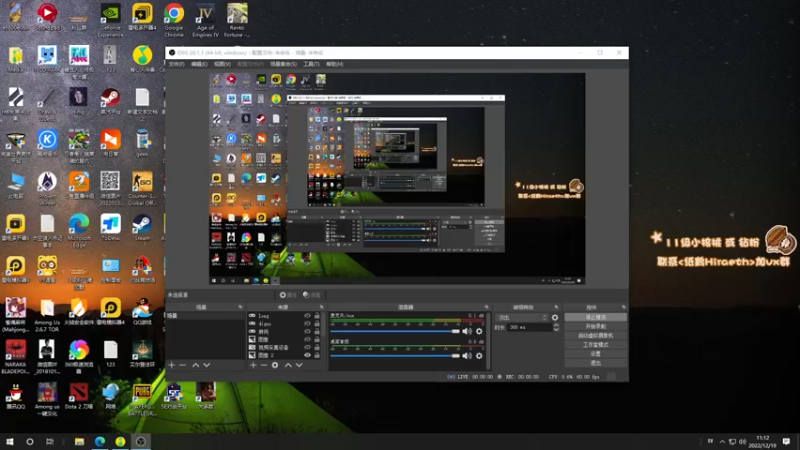Open the 文件(F) menu

(x=176, y=64)
